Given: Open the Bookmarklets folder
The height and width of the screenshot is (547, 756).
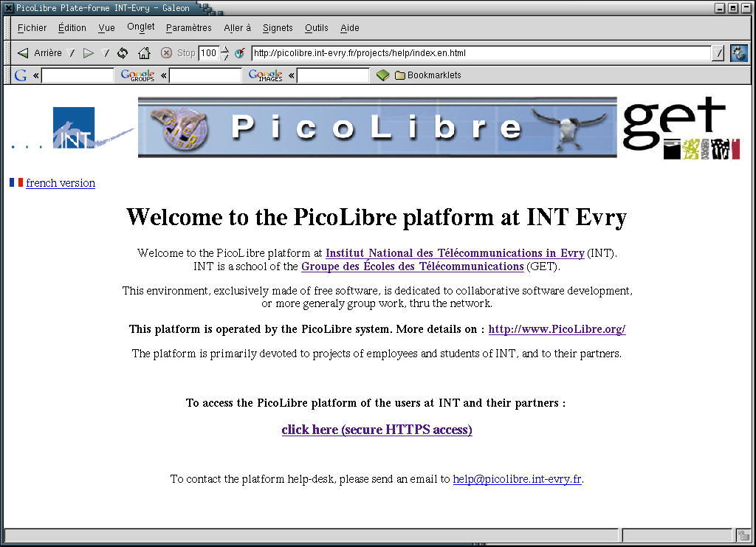Looking at the screenshot, I should tap(428, 75).
